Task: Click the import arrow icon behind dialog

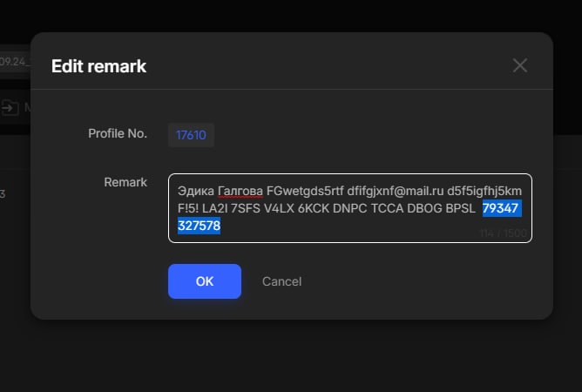Action: pyautogui.click(x=10, y=108)
